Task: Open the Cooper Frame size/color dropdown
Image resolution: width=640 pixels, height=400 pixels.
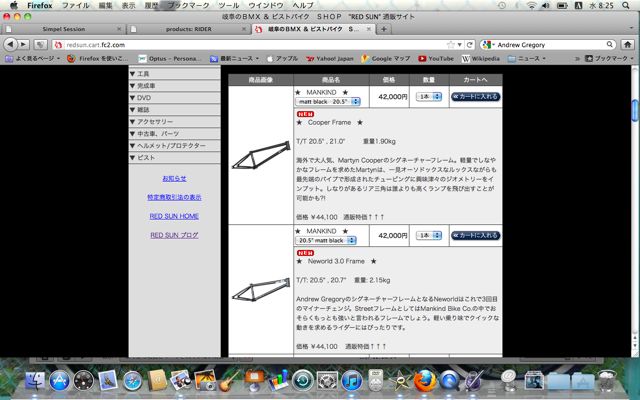Action: pyautogui.click(x=328, y=101)
